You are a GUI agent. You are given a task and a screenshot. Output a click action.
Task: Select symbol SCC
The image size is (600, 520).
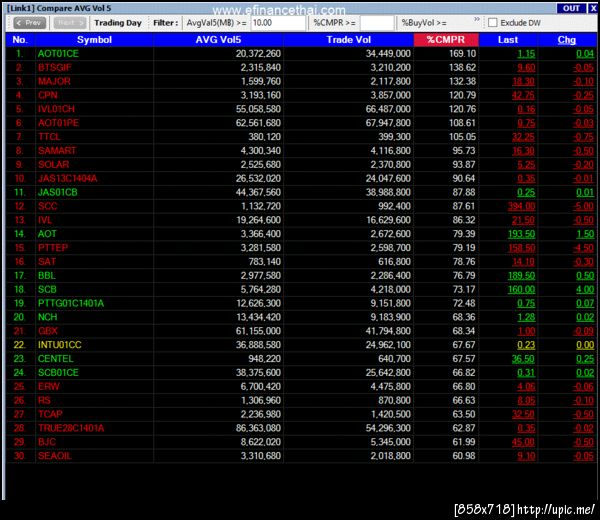tap(47, 206)
